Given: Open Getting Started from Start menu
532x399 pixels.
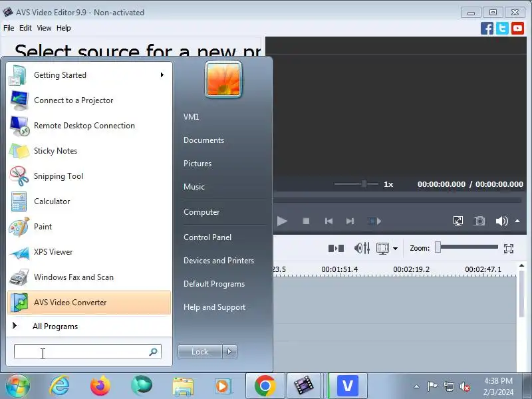Looking at the screenshot, I should (88, 75).
